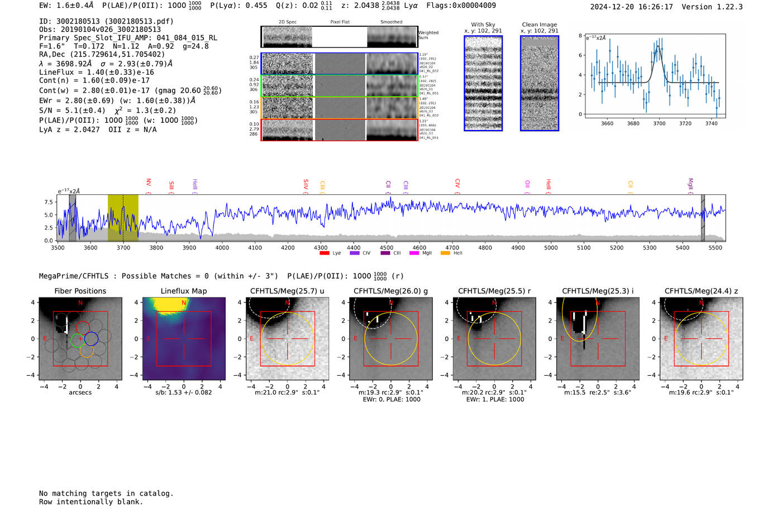Select "Row intentionally blank." text
The height and width of the screenshot is (532, 782).
[91, 502]
